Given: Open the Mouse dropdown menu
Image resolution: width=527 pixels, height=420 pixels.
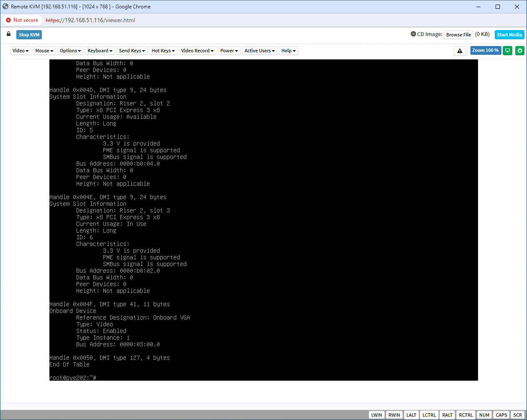Looking at the screenshot, I should tap(44, 51).
